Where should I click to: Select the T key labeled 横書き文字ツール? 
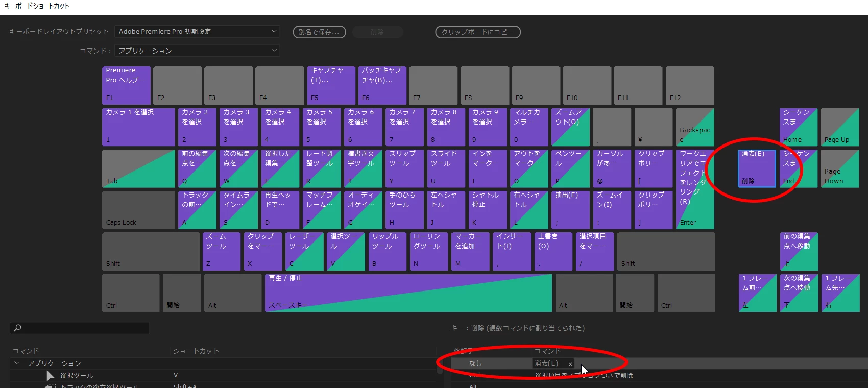pyautogui.click(x=363, y=168)
